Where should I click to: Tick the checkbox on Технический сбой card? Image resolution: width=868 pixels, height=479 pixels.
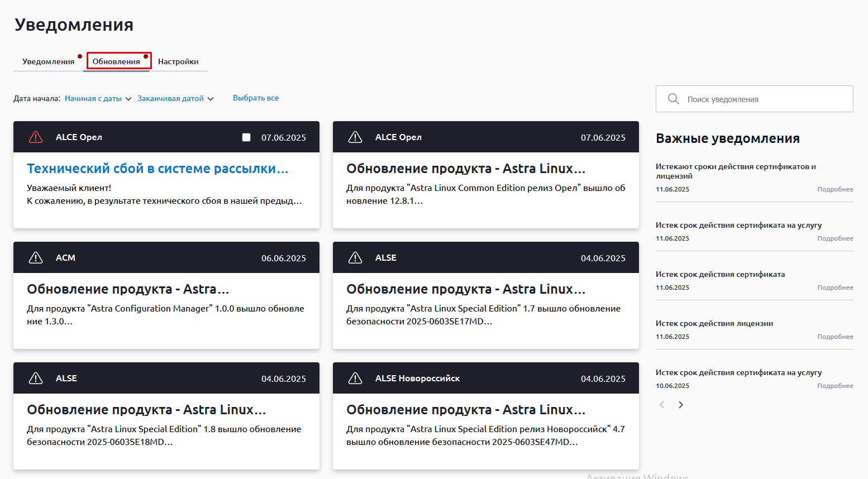click(246, 137)
